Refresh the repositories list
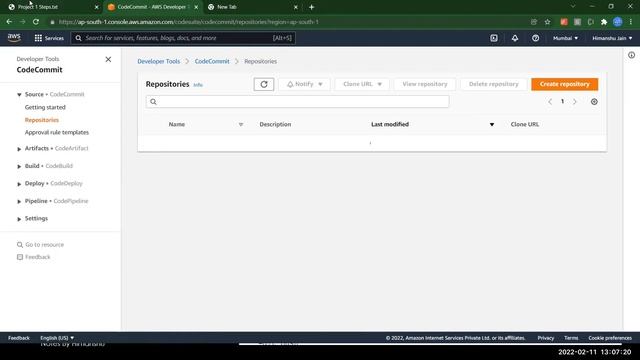This screenshot has height=360, width=640. [x=264, y=84]
